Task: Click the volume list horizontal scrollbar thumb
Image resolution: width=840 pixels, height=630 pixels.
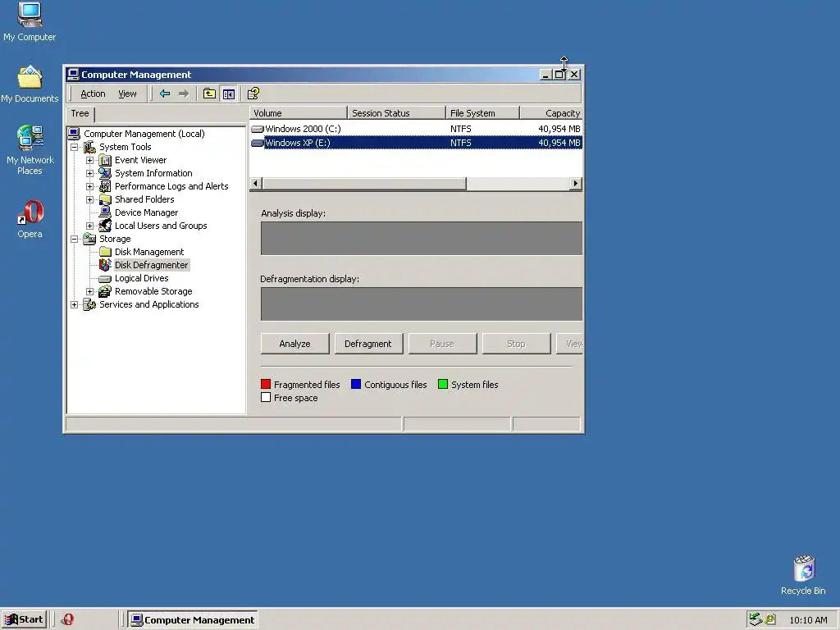Action: click(x=363, y=184)
